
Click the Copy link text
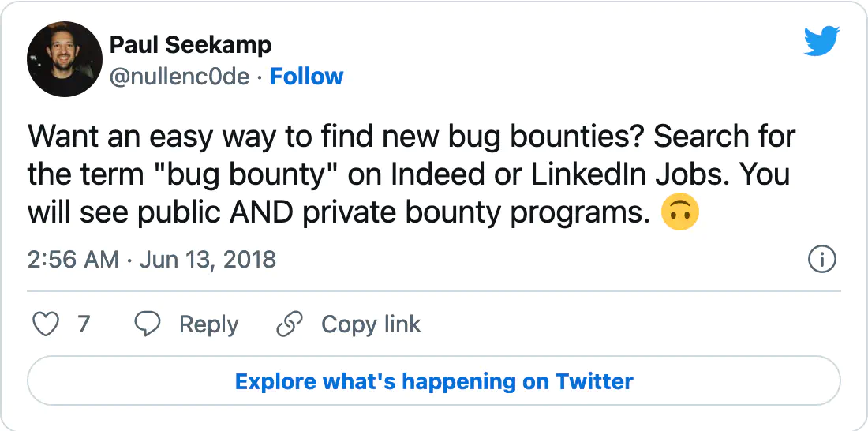click(371, 324)
